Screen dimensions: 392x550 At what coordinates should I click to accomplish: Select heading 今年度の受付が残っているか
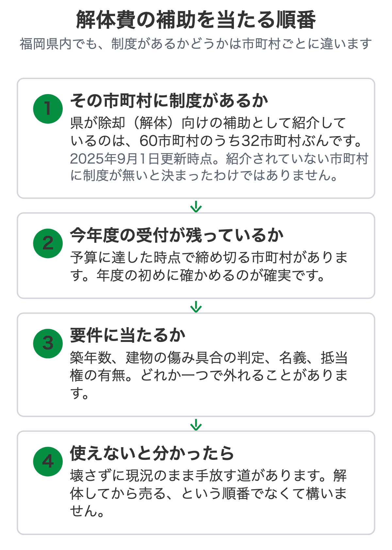click(177, 235)
